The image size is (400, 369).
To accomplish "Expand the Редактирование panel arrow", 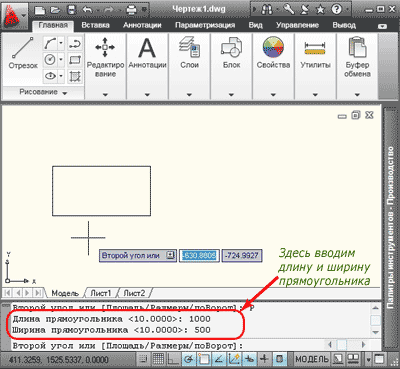I will pyautogui.click(x=105, y=95).
